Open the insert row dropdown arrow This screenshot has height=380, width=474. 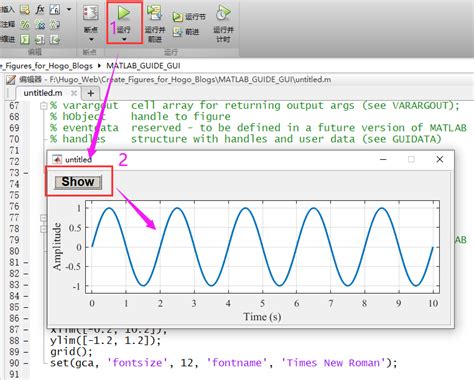click(x=69, y=9)
